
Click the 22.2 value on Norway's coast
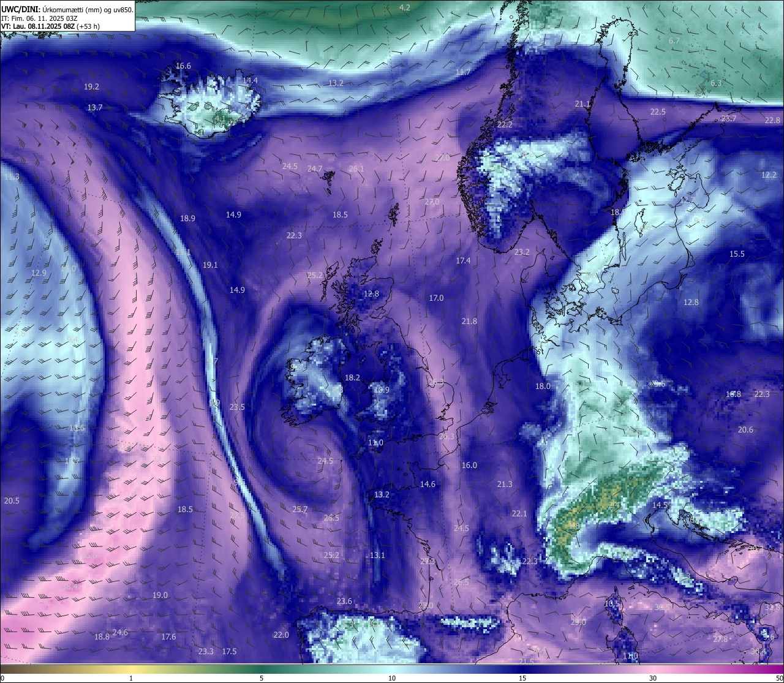click(505, 124)
